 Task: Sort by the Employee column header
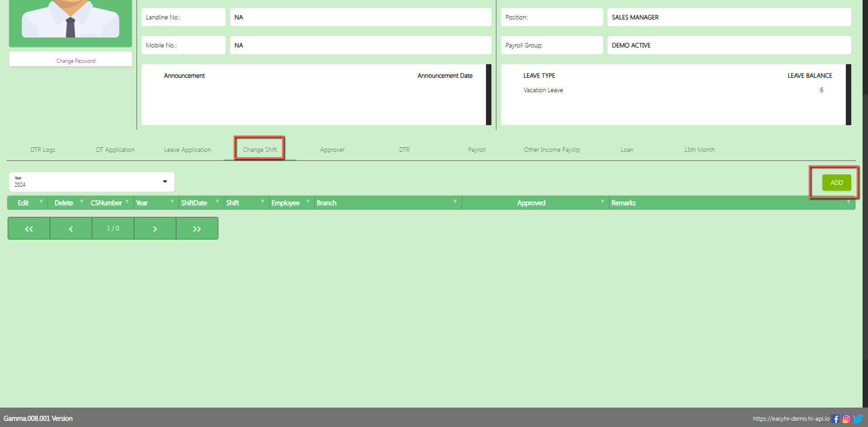pos(285,203)
